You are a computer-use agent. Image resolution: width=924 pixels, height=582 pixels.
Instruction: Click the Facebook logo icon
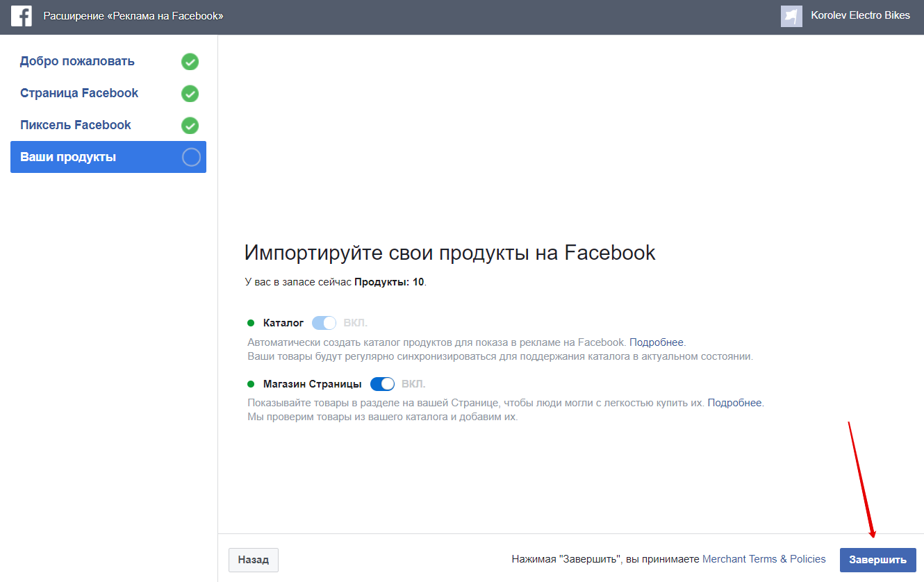22,16
